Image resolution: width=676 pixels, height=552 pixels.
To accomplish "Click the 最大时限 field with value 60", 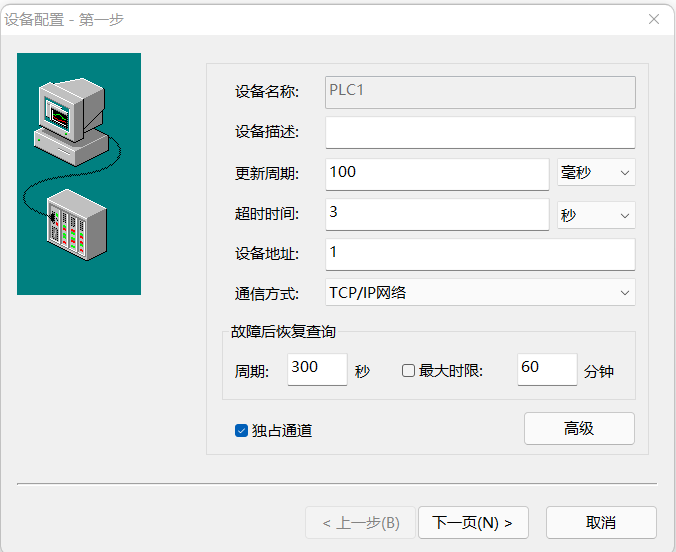I will tap(547, 369).
